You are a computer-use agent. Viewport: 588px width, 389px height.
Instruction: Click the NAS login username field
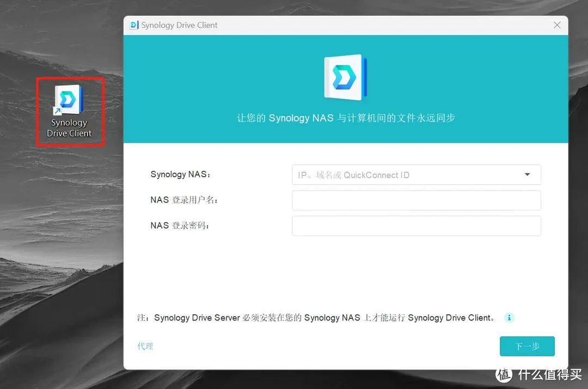pyautogui.click(x=416, y=200)
